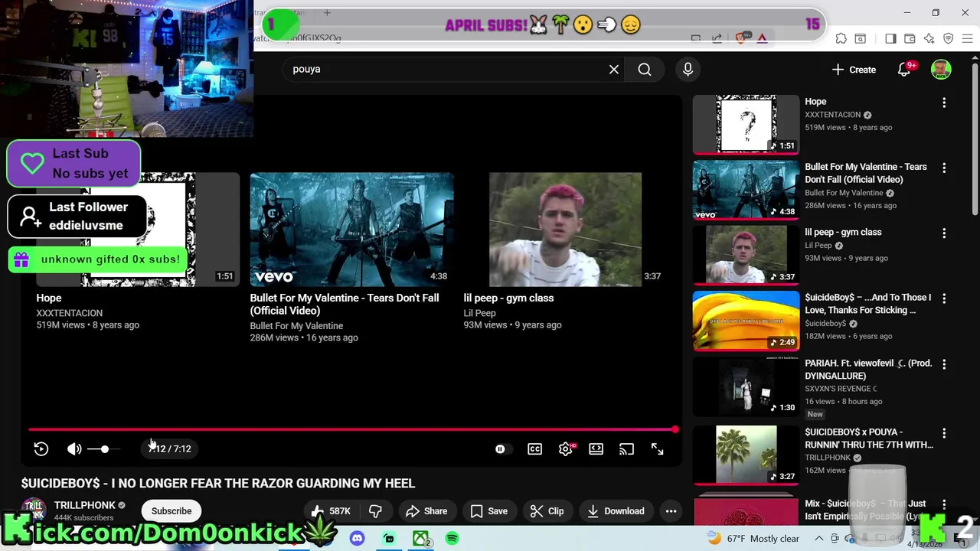This screenshot has height=551, width=980.
Task: Play endscreen lil peep gym class thumbnail
Action: (565, 230)
